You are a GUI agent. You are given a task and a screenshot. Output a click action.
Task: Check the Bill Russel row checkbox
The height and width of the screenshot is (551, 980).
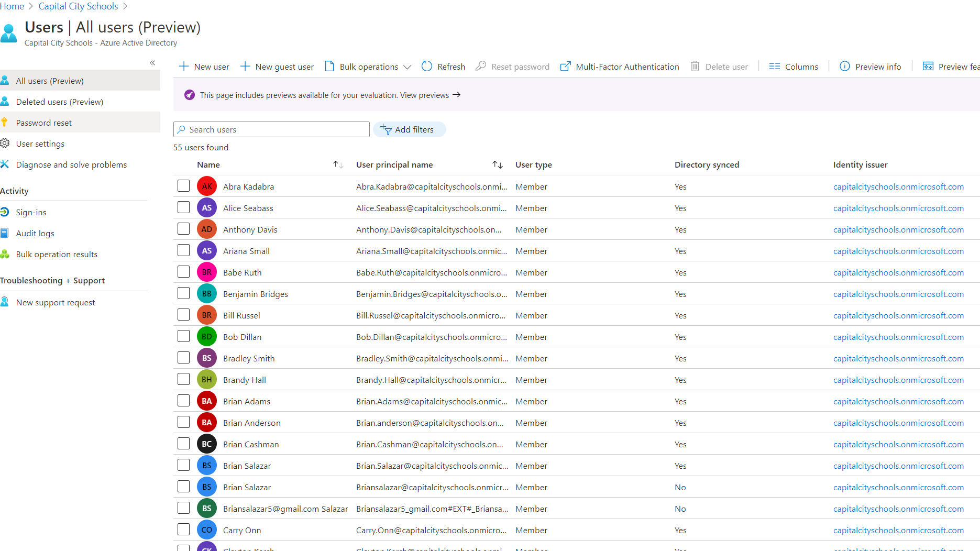pos(183,315)
